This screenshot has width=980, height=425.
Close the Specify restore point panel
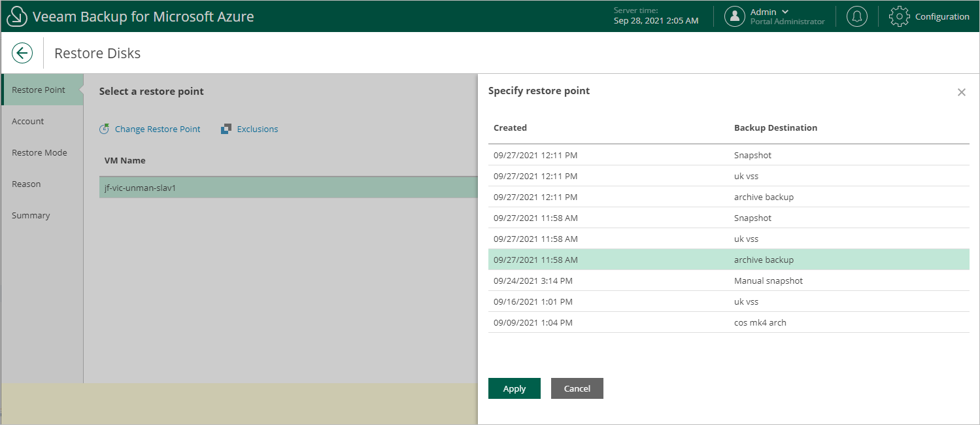[961, 92]
